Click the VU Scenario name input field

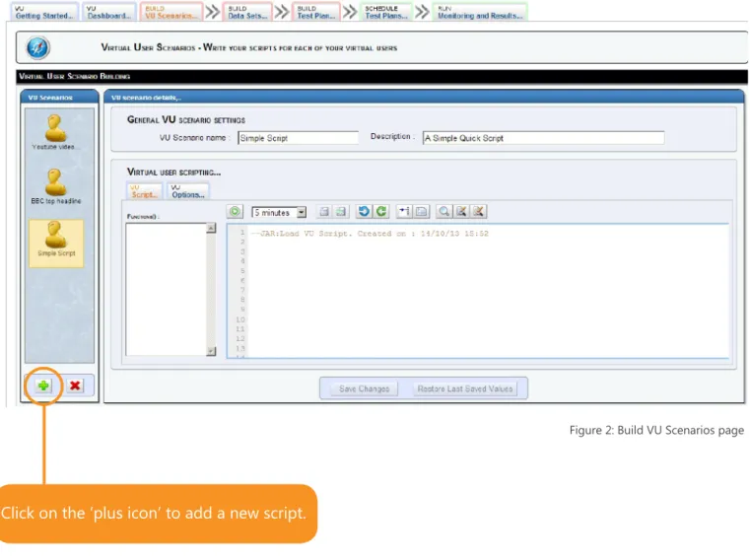click(x=298, y=138)
